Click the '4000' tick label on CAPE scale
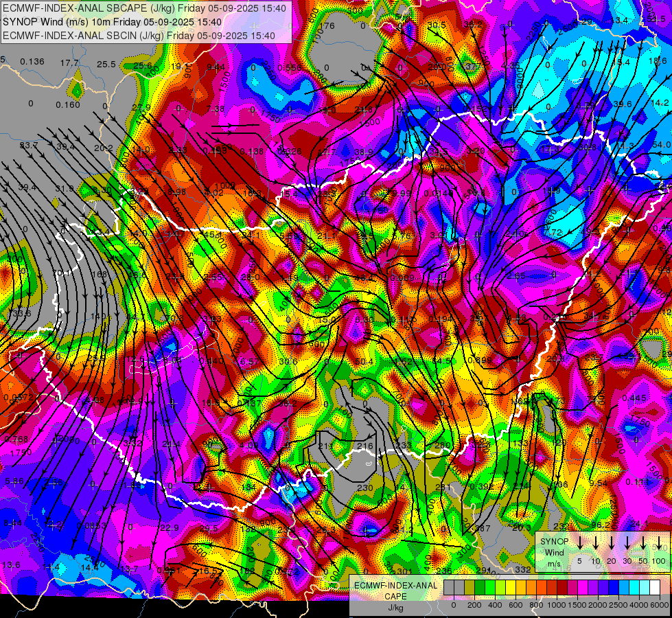 click(x=639, y=605)
